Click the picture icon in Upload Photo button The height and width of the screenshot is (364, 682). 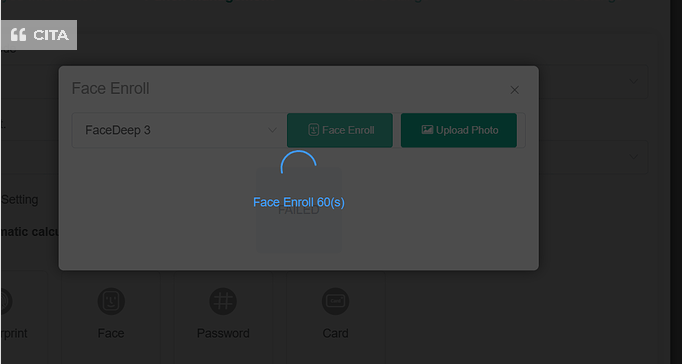click(x=427, y=130)
